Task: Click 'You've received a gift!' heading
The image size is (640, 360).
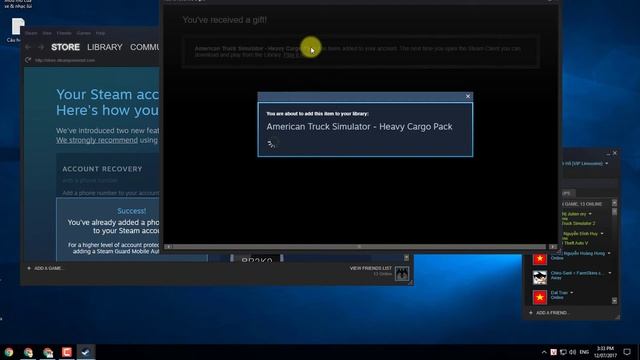Action: (x=224, y=20)
